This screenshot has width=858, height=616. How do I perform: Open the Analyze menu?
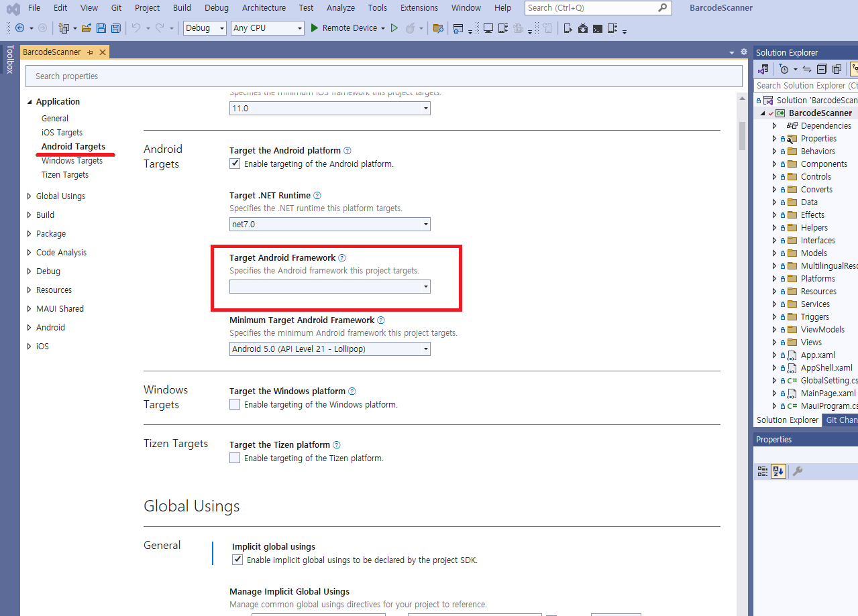341,8
